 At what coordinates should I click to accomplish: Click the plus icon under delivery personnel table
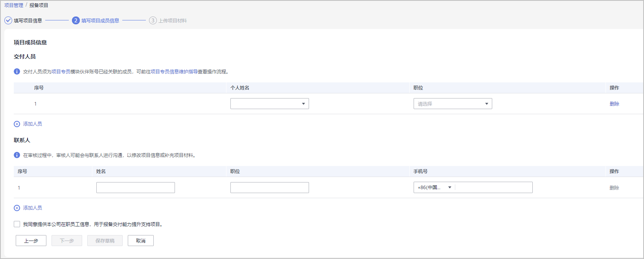pos(17,124)
